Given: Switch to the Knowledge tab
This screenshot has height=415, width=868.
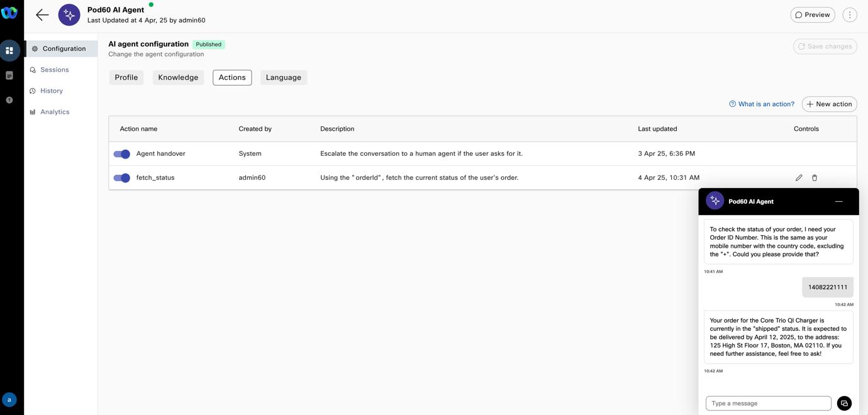Looking at the screenshot, I should click(x=178, y=77).
